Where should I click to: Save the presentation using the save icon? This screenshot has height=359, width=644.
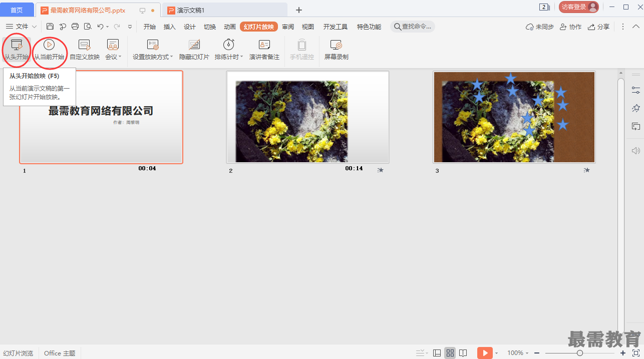50,27
